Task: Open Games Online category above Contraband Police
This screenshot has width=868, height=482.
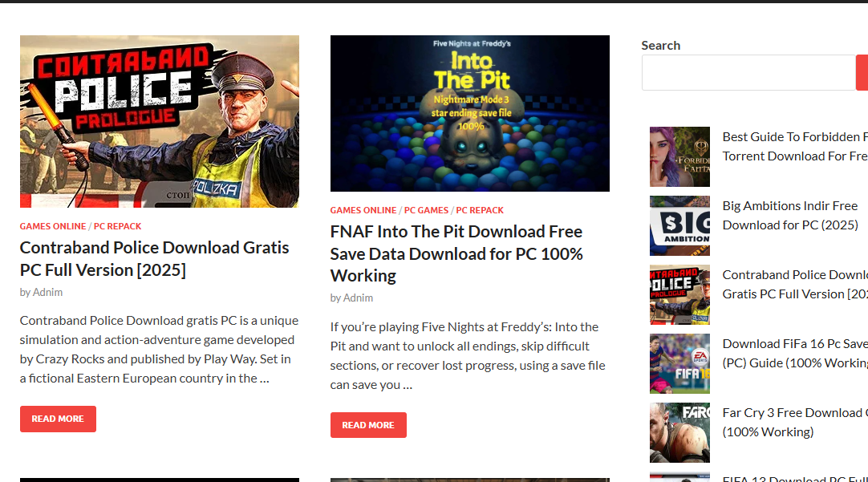Action: tap(53, 226)
